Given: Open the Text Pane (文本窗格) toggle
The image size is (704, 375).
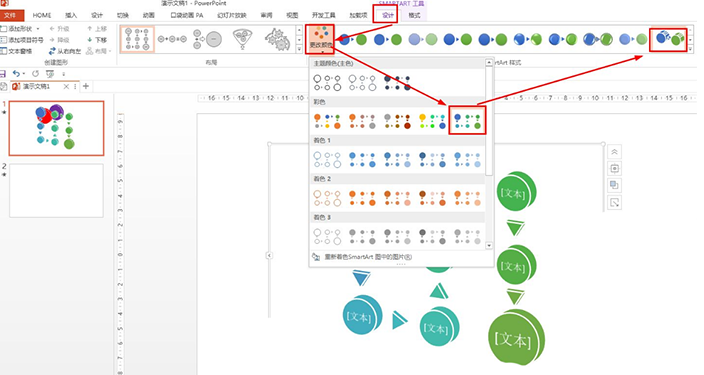Looking at the screenshot, I should (17, 51).
